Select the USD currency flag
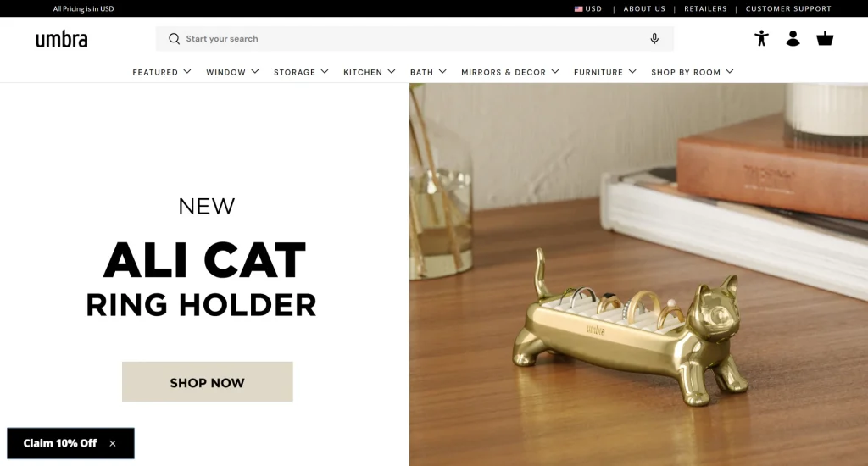Screen dimensions: 868x466 [x=578, y=8]
